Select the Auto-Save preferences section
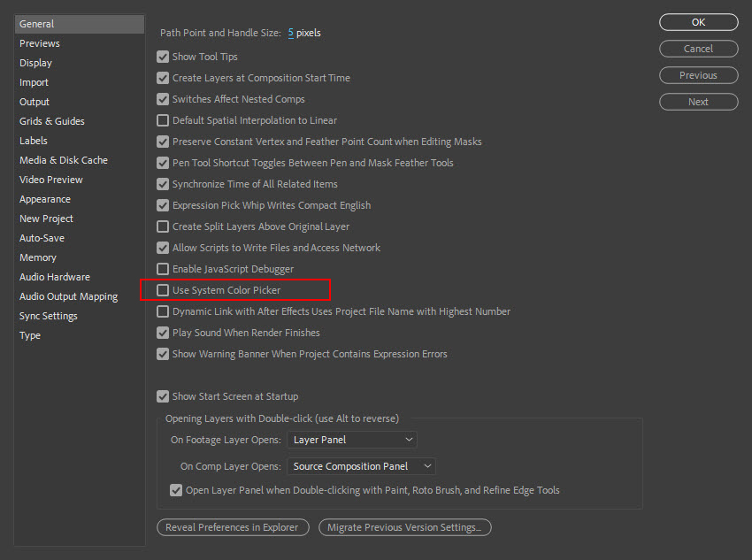The image size is (752, 560). [x=42, y=238]
